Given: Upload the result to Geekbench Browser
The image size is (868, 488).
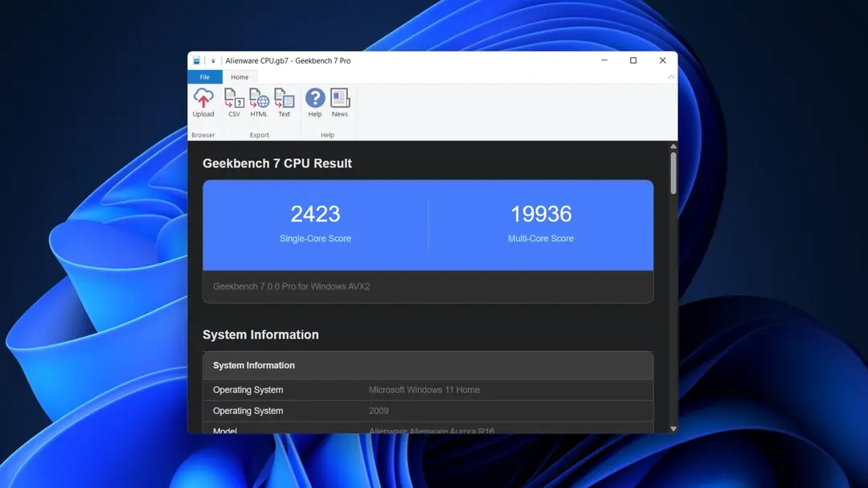Looking at the screenshot, I should pos(203,103).
